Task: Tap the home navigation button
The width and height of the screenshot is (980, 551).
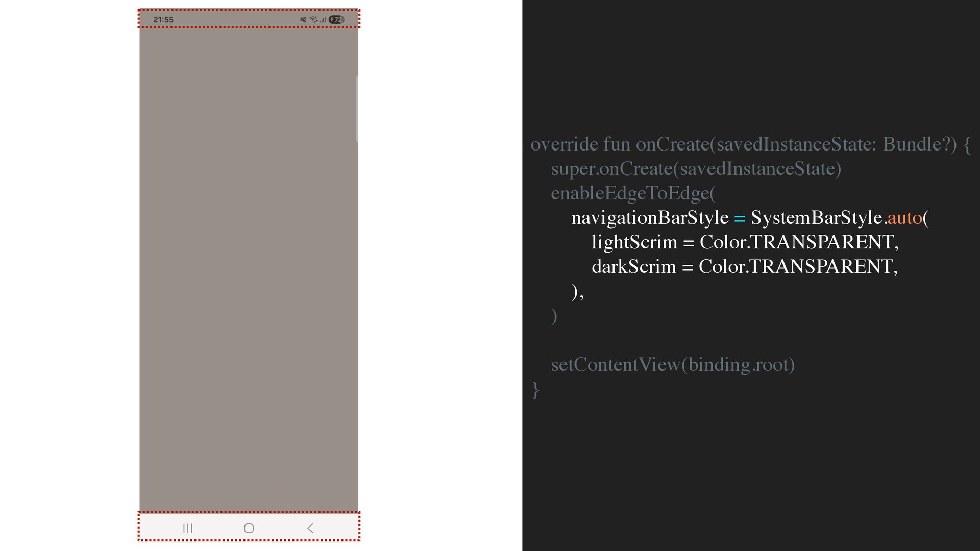Action: pyautogui.click(x=249, y=528)
